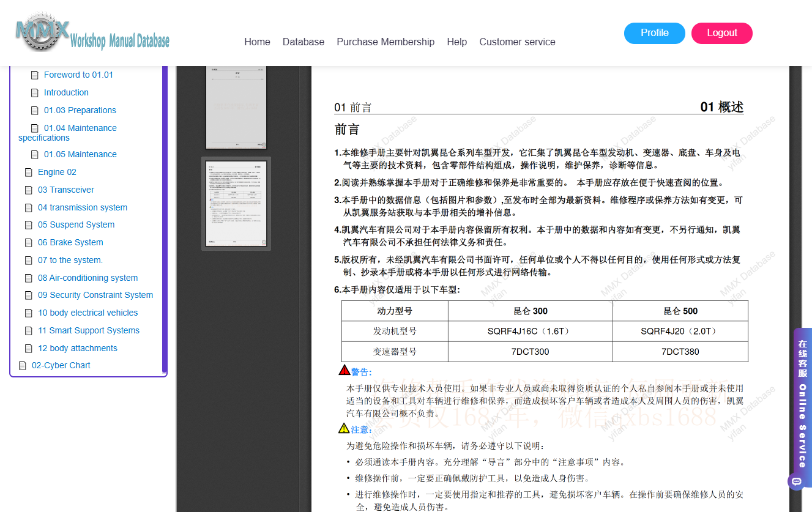Click document icon beside 10 body electrical vehicles
Viewport: 812px width, 512px height.
click(29, 313)
